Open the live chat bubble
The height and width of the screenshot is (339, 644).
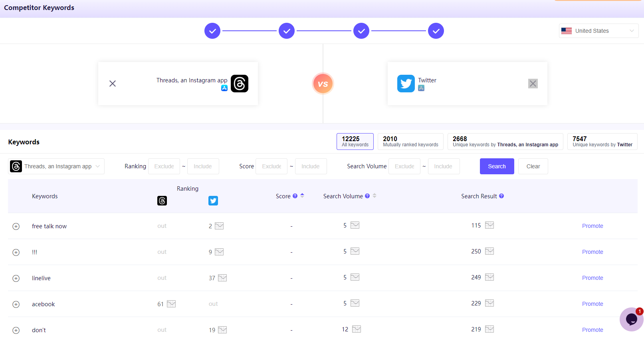(x=631, y=319)
